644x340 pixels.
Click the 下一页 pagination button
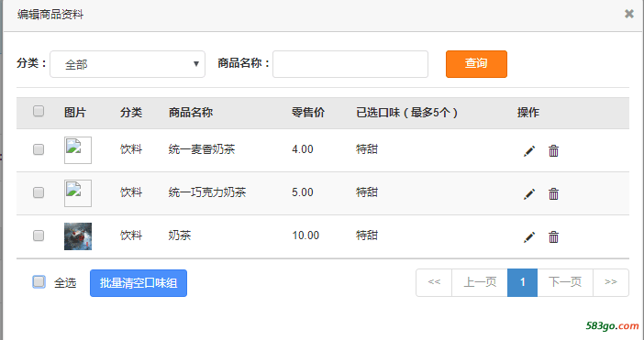click(x=565, y=282)
